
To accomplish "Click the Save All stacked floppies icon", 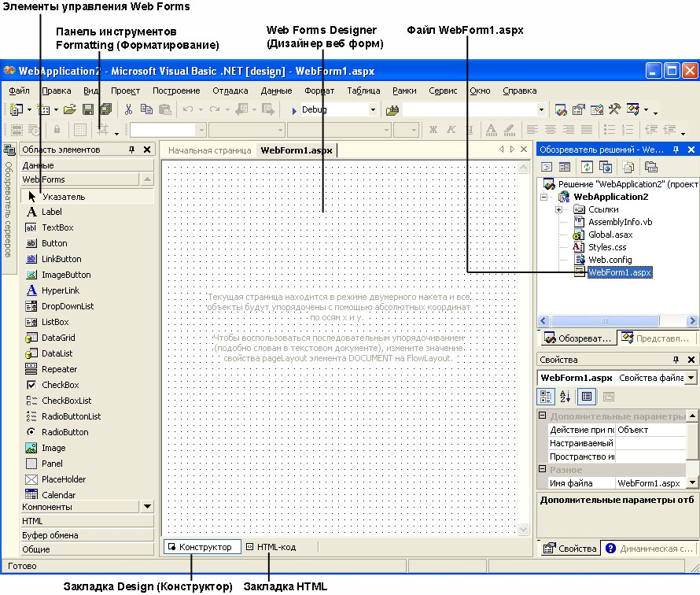I will (106, 109).
